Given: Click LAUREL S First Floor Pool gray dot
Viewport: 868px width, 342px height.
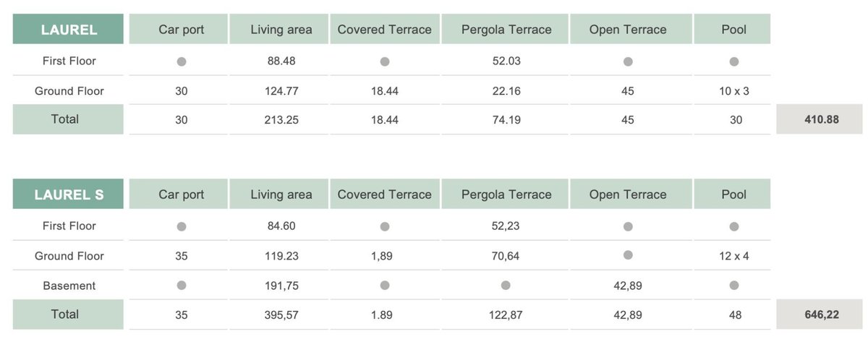Looking at the screenshot, I should click(x=733, y=226).
